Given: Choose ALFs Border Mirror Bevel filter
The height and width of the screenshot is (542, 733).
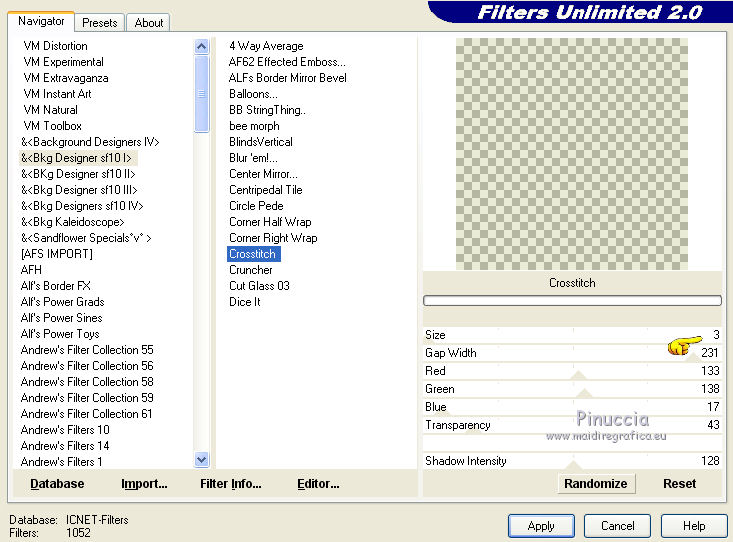Looking at the screenshot, I should 287,78.
